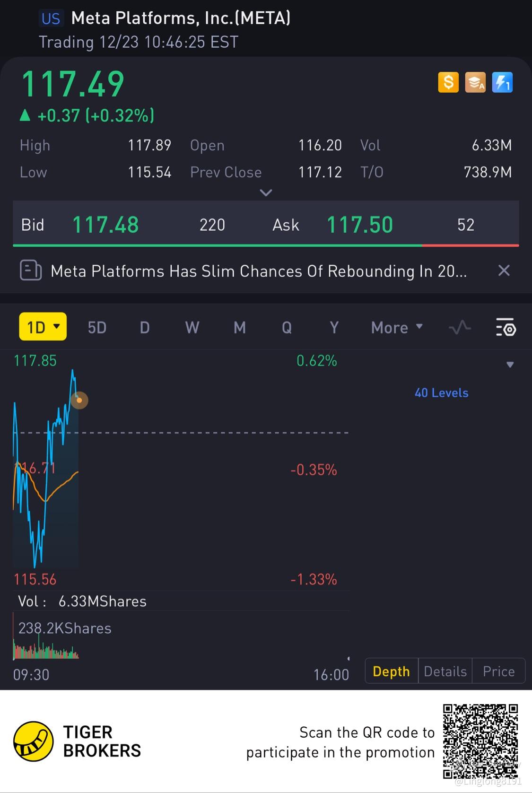Screen dimensions: 532x793
Task: Dismiss the Meta Platforms news banner
Action: click(x=504, y=270)
